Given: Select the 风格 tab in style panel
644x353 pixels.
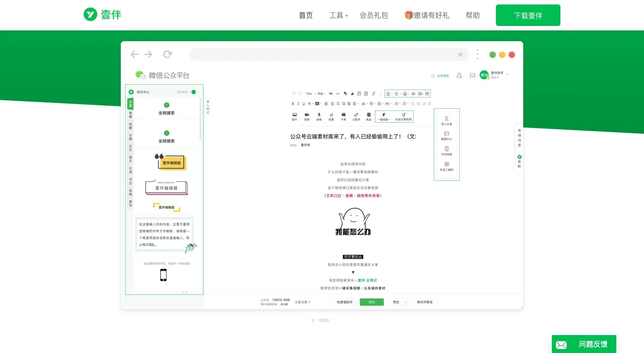Looking at the screenshot, I should 131,192.
